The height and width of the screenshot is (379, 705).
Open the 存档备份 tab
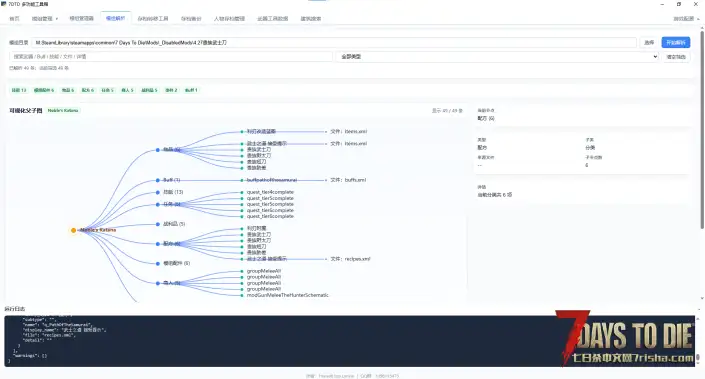pos(191,18)
